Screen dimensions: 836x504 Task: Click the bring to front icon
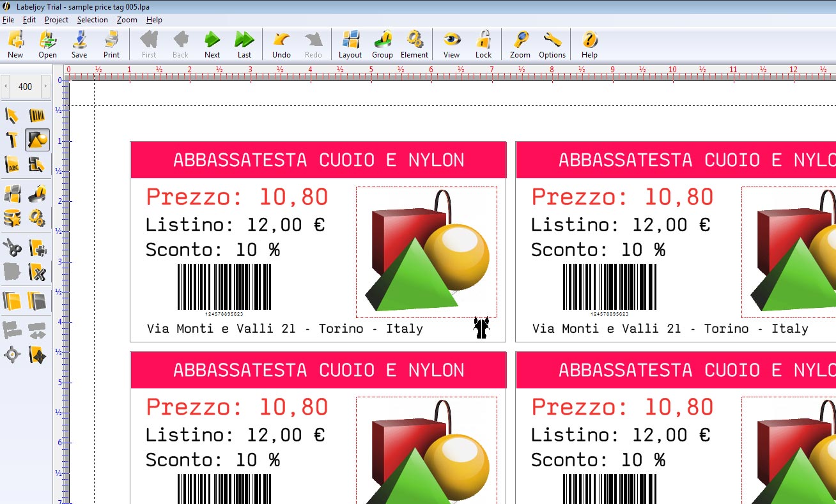[12, 300]
